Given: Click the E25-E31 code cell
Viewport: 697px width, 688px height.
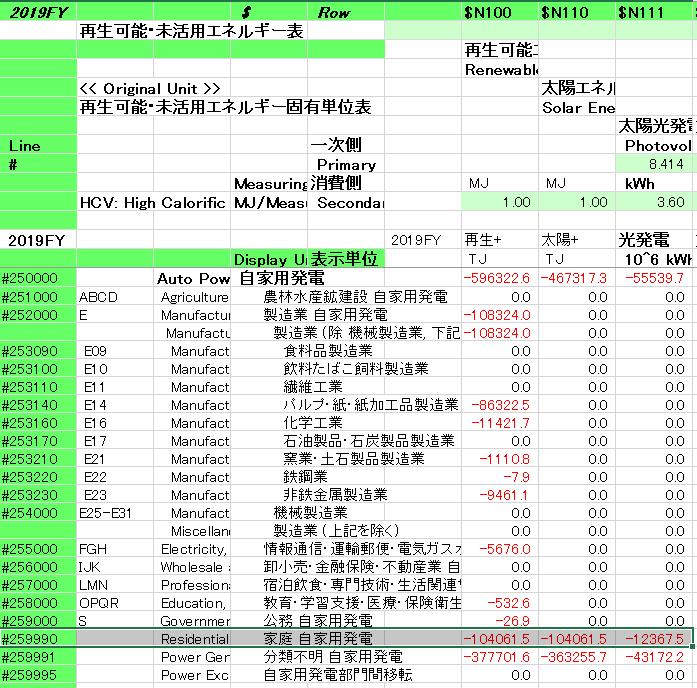Looking at the screenshot, I should click(115, 513).
